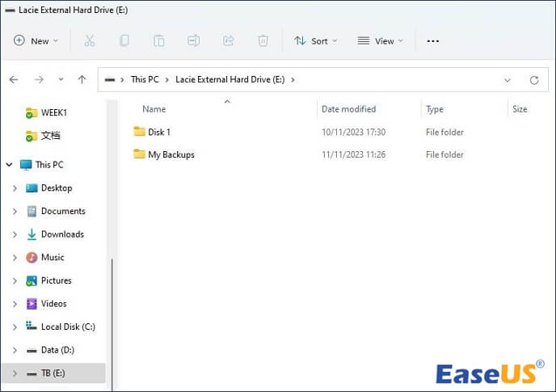This screenshot has height=392, width=556.
Task: Select the My Backups folder
Action: [x=171, y=154]
